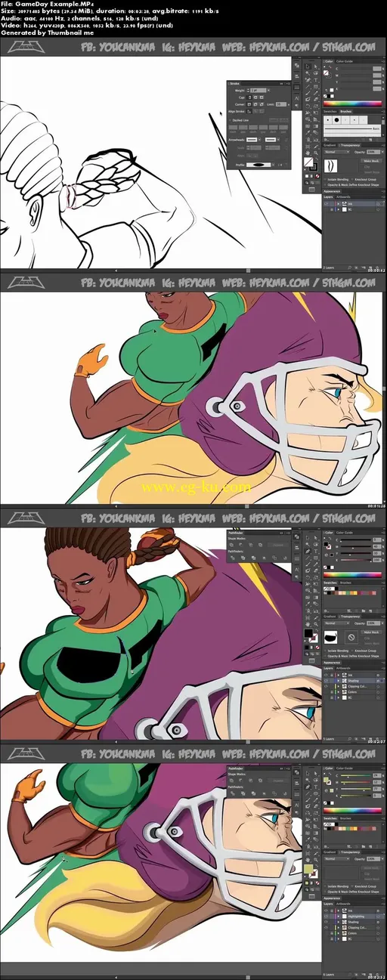Select the Rotate tool in the five-layer frame
The image size is (387, 980).
308,577
